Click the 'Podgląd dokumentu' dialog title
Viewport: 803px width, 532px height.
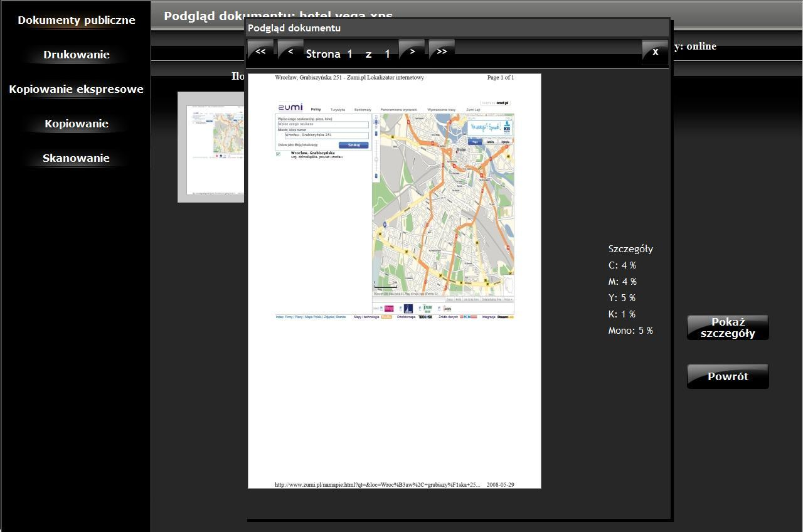tap(294, 28)
